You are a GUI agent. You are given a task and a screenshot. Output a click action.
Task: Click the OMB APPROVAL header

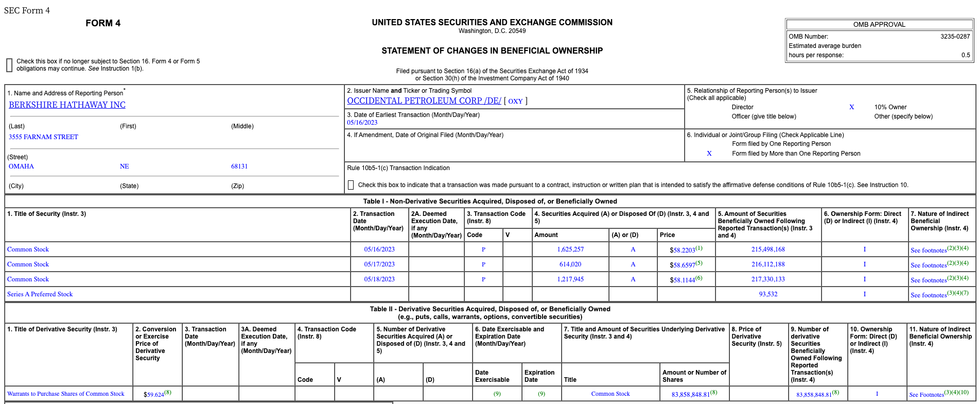click(x=879, y=24)
